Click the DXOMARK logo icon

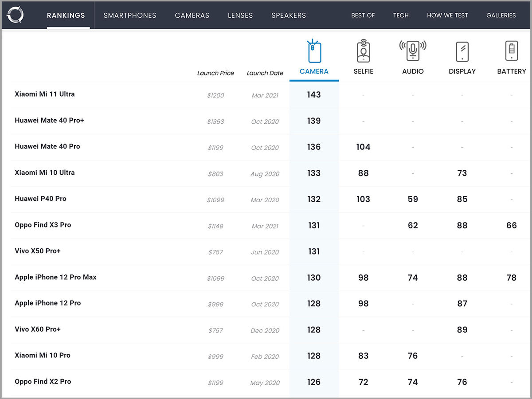coord(15,15)
